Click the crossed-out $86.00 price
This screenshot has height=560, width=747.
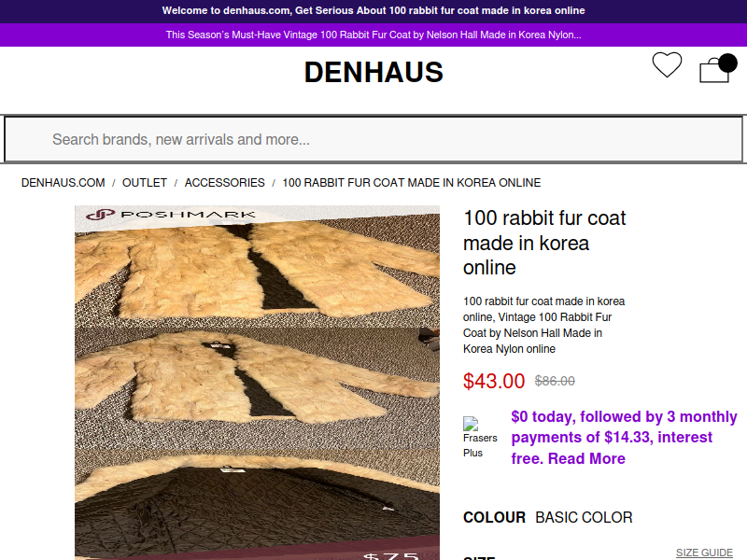tap(555, 381)
